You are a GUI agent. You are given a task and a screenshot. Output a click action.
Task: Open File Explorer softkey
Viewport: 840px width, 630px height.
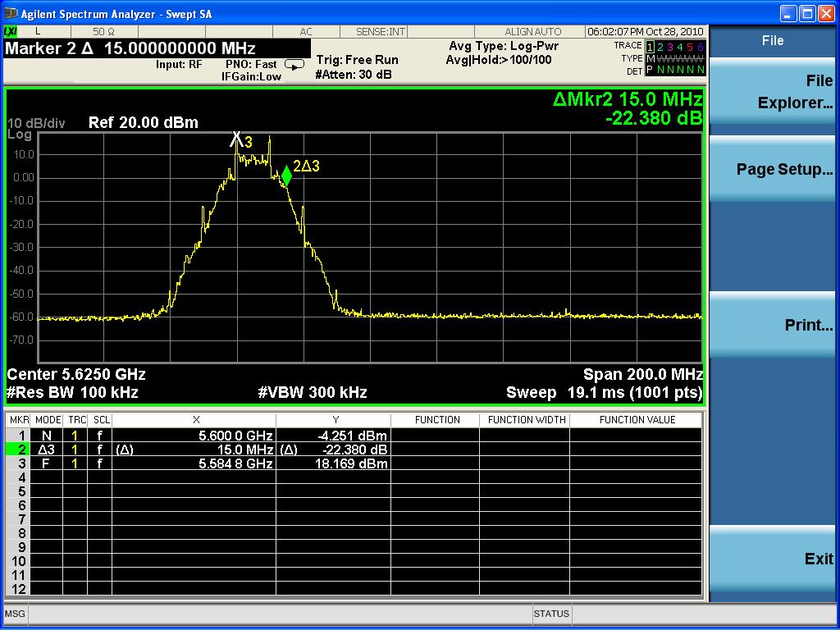(773, 92)
